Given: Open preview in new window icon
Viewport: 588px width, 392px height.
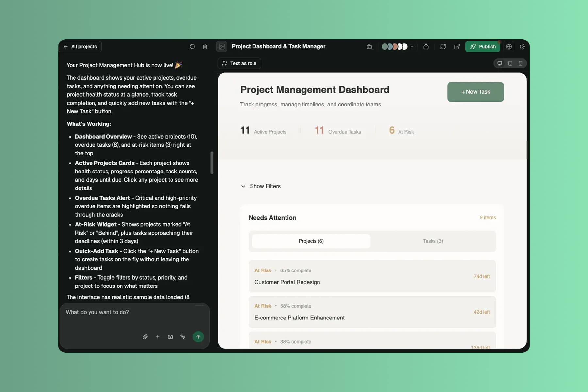Looking at the screenshot, I should coord(457,47).
